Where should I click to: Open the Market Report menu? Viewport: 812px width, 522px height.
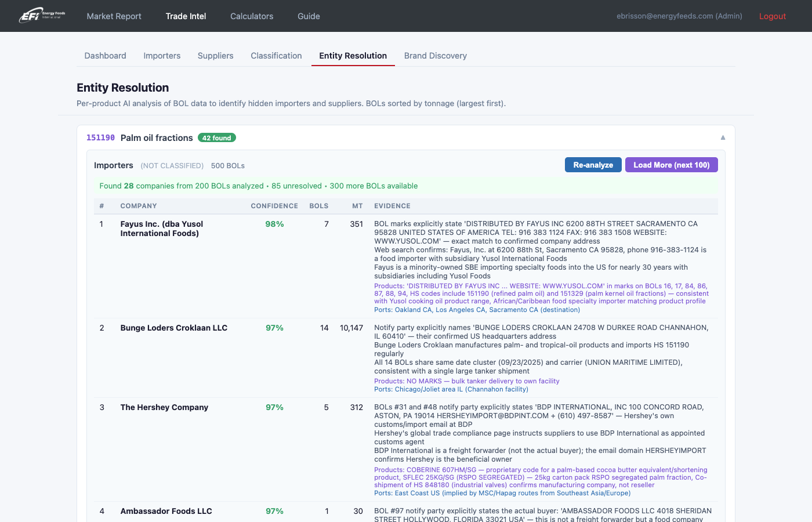[114, 16]
